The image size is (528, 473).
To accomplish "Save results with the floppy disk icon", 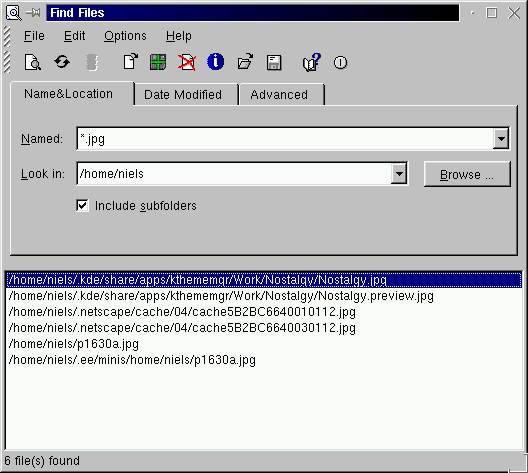I will click(x=274, y=63).
